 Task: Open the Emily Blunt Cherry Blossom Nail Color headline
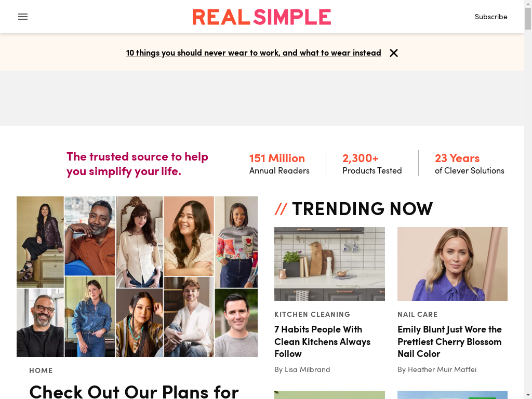coord(449,341)
